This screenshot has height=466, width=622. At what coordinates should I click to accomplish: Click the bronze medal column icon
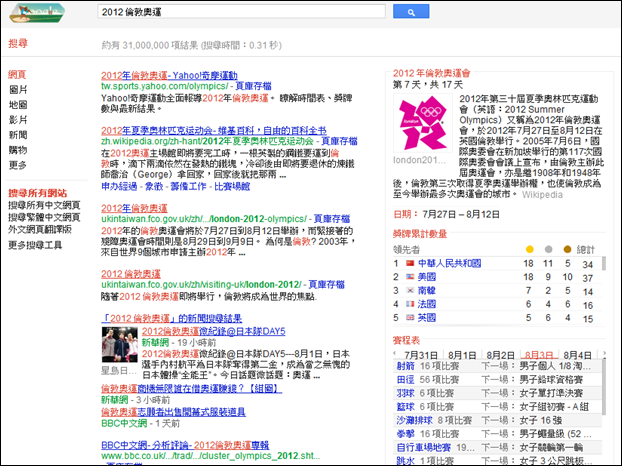568,249
